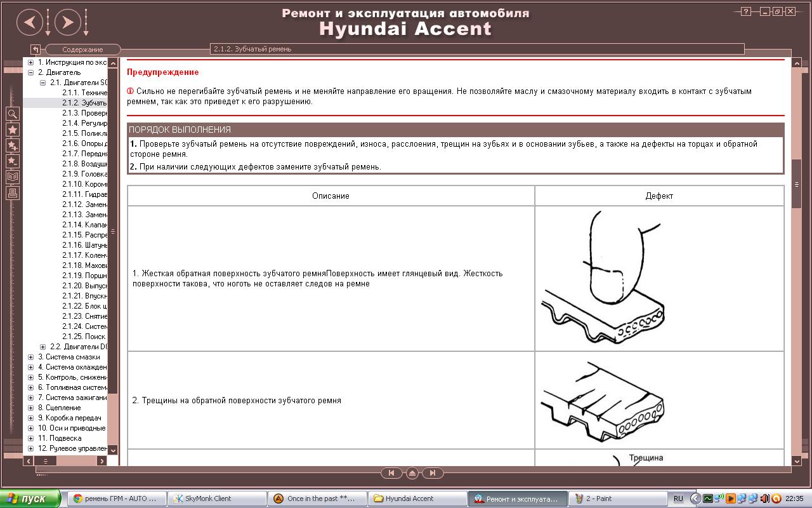Click the tree pane splitter handle
812x508 pixels.
pyautogui.click(x=114, y=231)
